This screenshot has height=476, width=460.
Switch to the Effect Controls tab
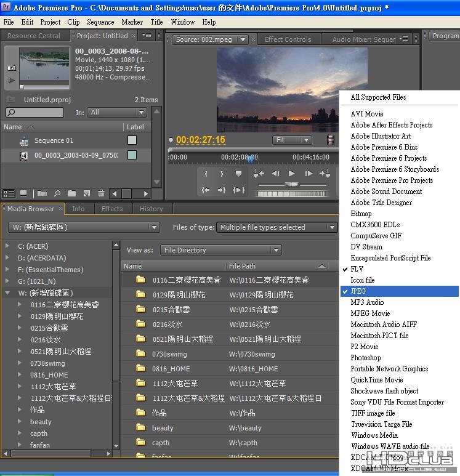tap(288, 39)
